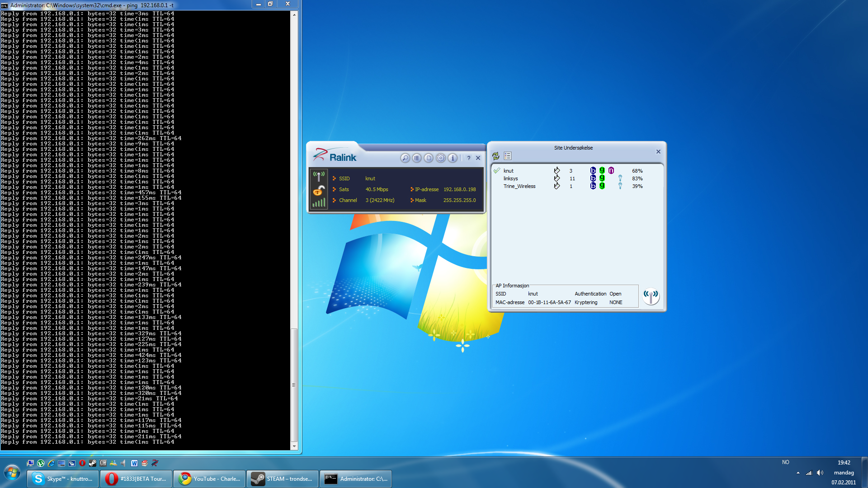Open Ralink advanced settings gear icon

440,158
